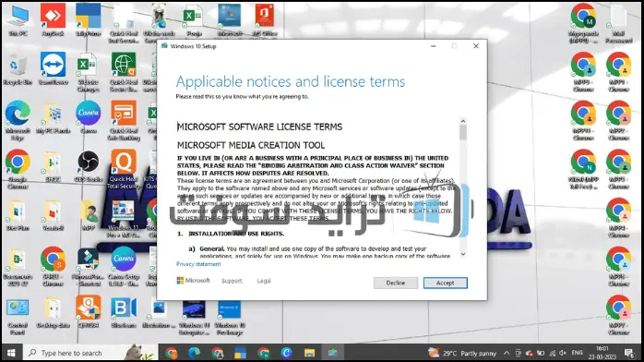Open the notification center icon
Image resolution: width=644 pixels, height=362 pixels.
629,353
